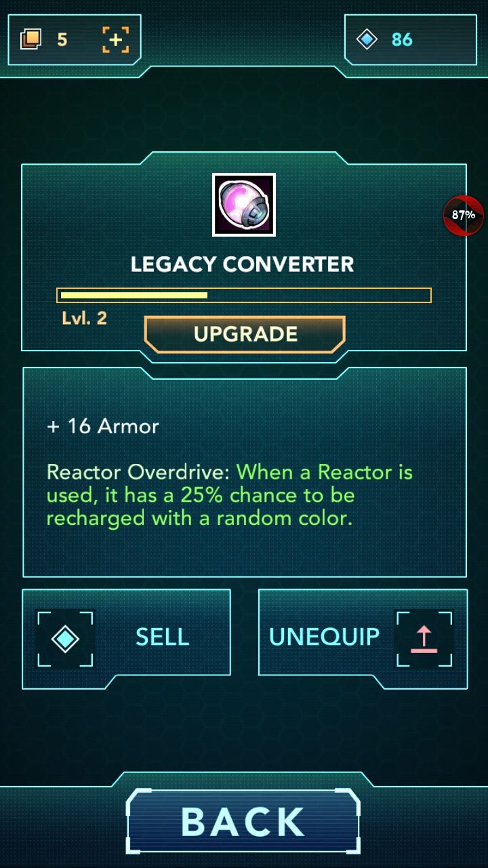Sell the Legacy Converter item
Viewport: 488px width, 868px height.
[126, 637]
